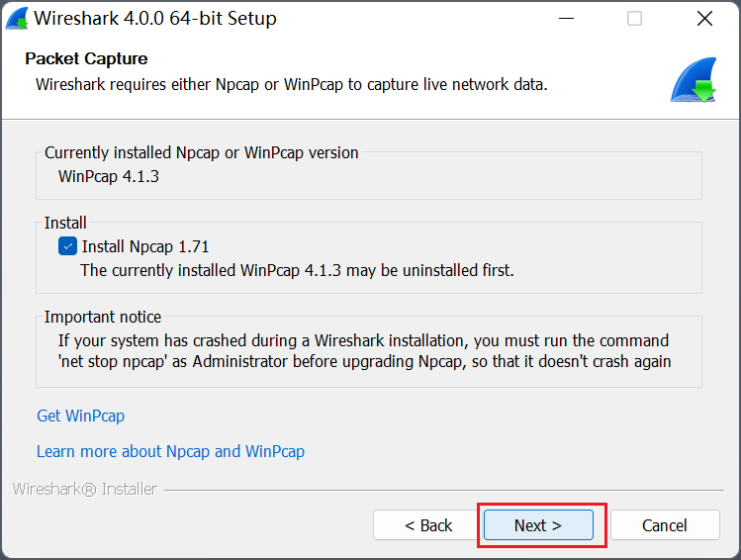Click the Npcap or WinPcap requirement subtitle
This screenshot has width=741, height=560.
pyautogui.click(x=291, y=84)
